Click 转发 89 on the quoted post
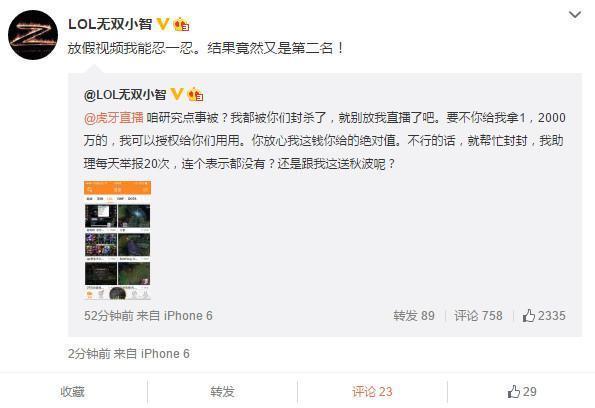 click(x=414, y=316)
